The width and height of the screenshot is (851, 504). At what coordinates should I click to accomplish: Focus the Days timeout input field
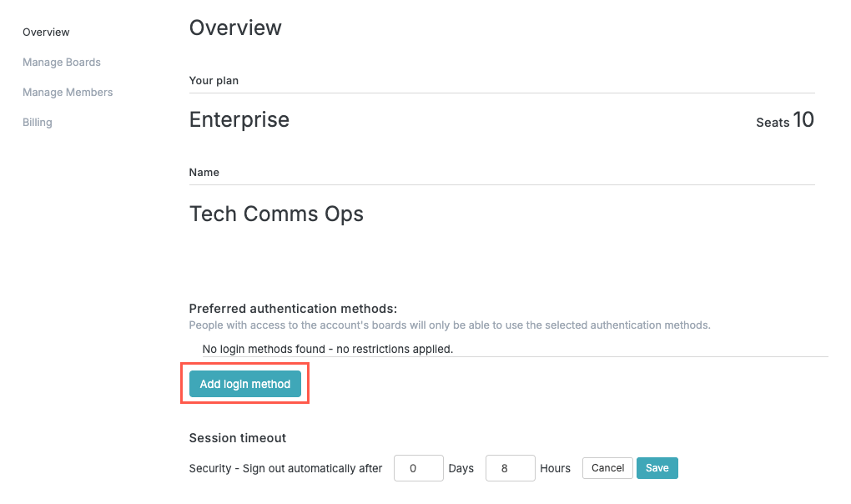click(x=418, y=468)
